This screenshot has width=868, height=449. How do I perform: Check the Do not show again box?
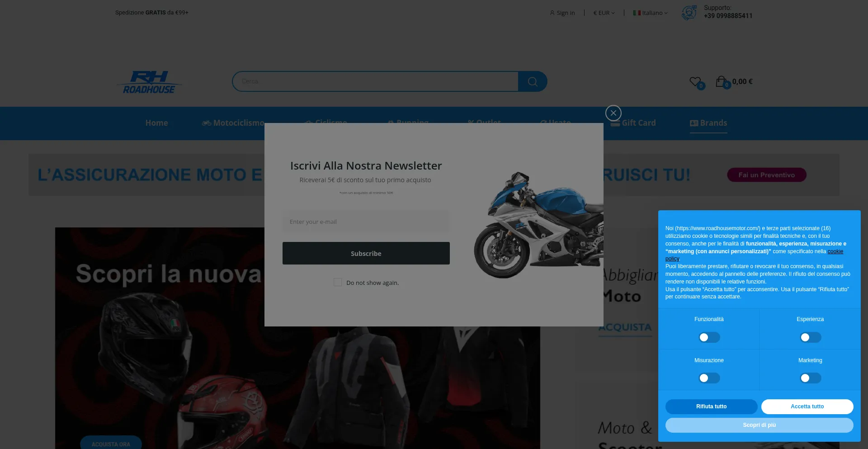[x=338, y=282]
